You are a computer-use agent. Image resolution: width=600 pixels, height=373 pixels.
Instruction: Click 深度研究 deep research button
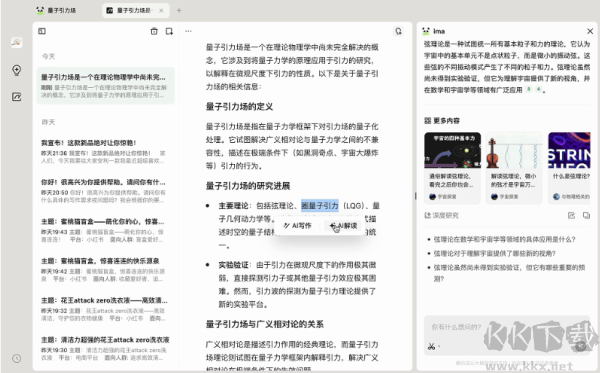tap(441, 215)
